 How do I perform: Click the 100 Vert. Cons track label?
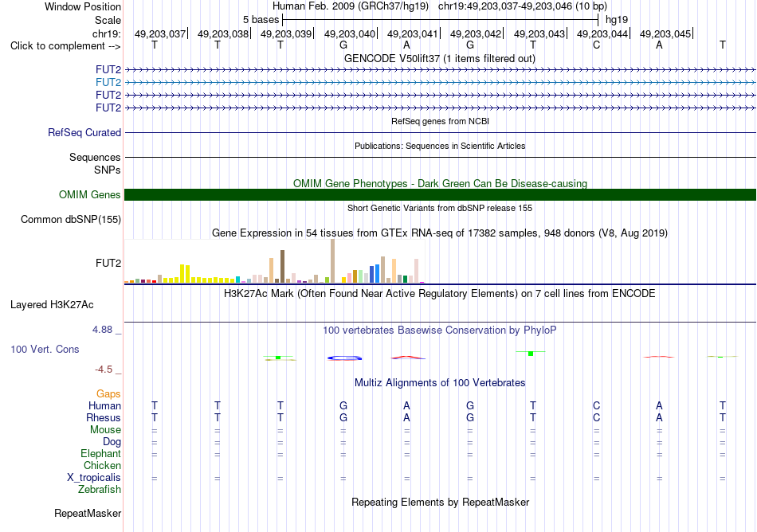click(45, 349)
